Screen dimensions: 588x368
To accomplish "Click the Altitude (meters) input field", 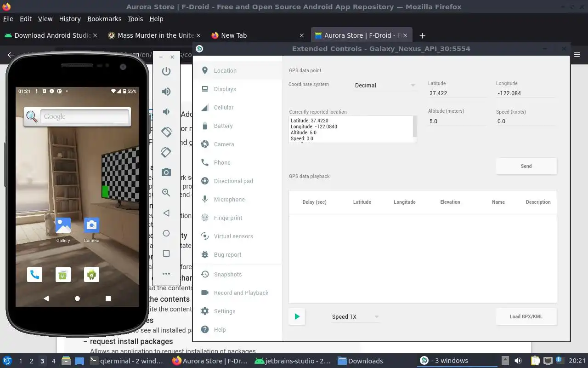I will pyautogui.click(x=458, y=121).
